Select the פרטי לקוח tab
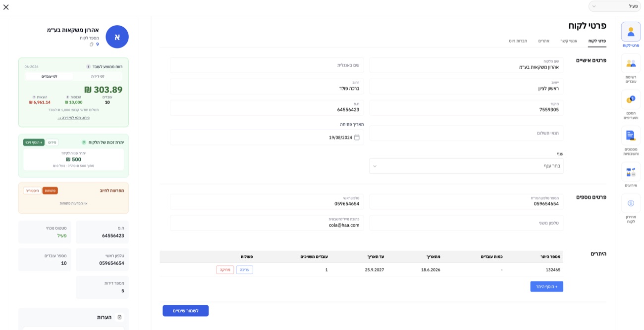The image size is (644, 330). (x=597, y=41)
